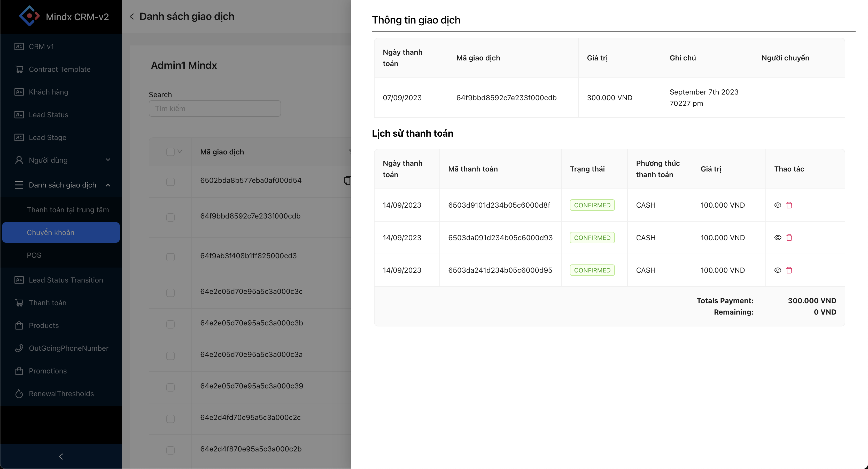Tick the checkbox for row 64f9ab3f408b1ff825000cd3
Screen dimensions: 868x469
tap(171, 257)
